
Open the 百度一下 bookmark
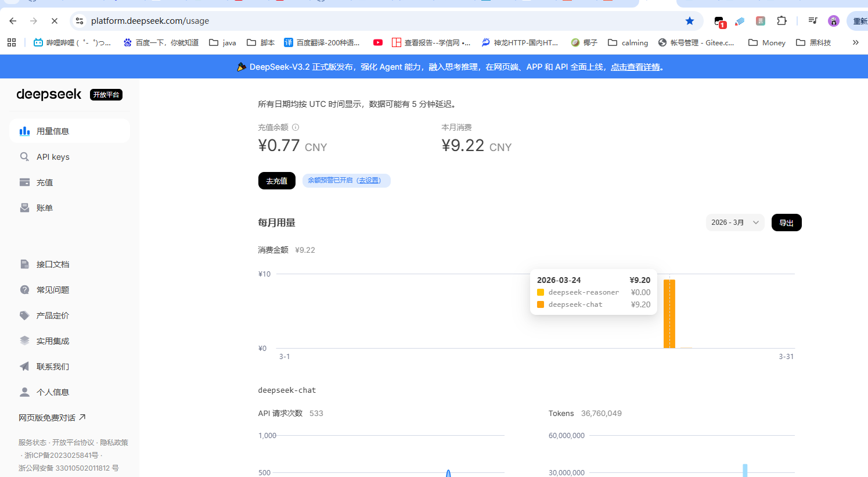click(x=161, y=42)
